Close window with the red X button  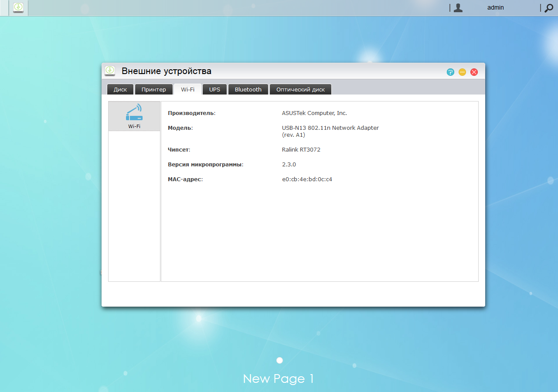tap(474, 72)
